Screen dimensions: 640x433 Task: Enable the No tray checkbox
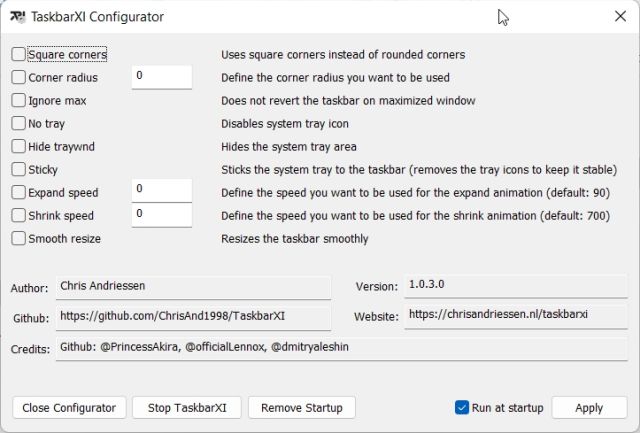[19, 124]
